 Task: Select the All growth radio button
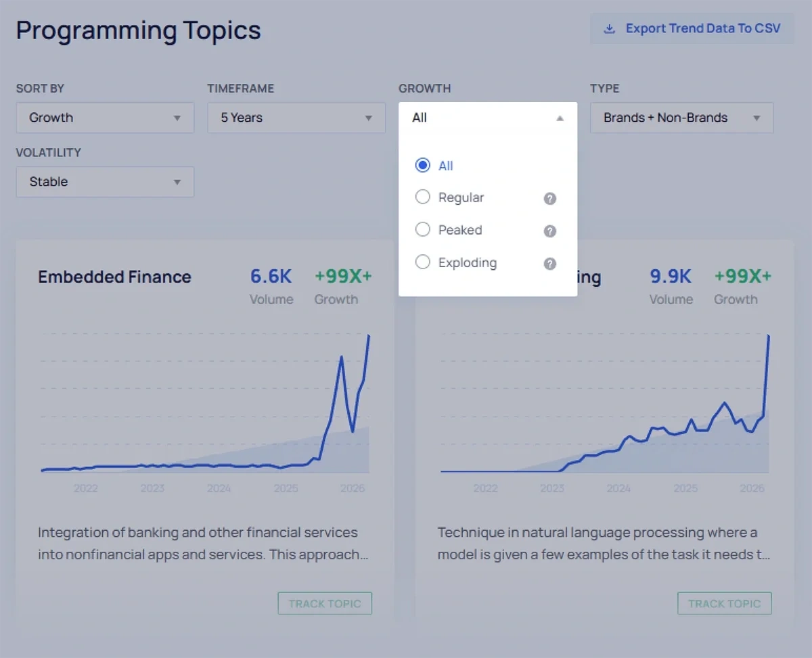(x=422, y=165)
